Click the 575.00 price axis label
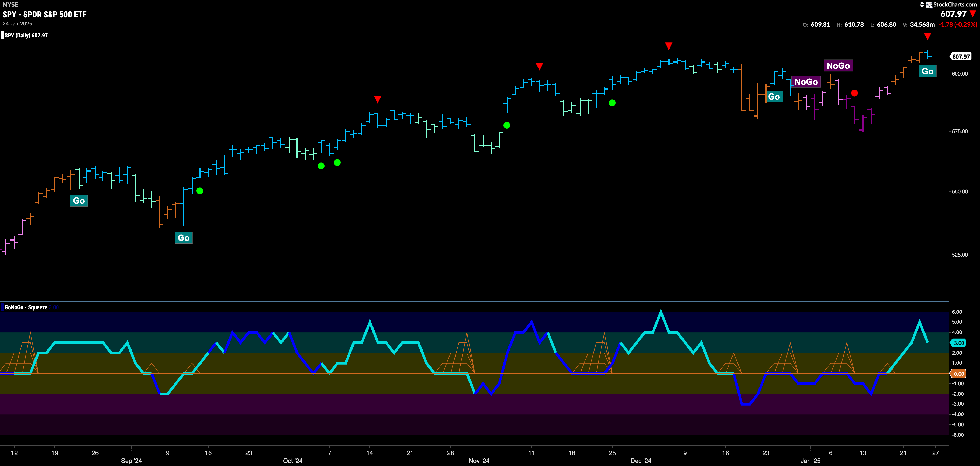980x466 pixels. [x=960, y=131]
